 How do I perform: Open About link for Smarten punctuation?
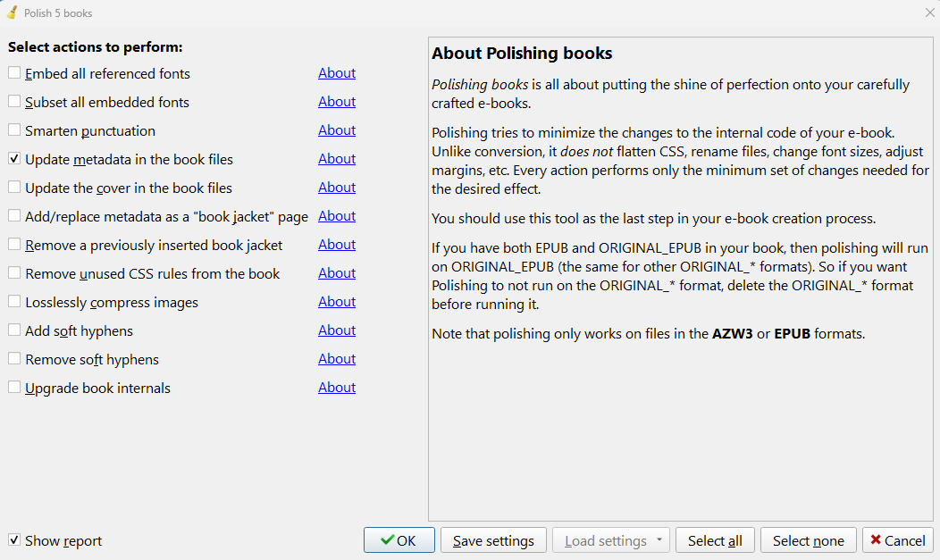click(337, 130)
